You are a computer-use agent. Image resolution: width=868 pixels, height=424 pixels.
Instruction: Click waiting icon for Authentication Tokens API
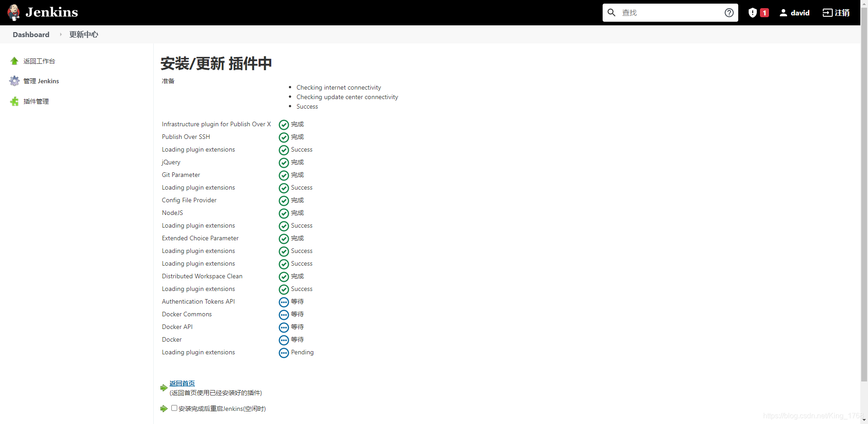point(284,302)
